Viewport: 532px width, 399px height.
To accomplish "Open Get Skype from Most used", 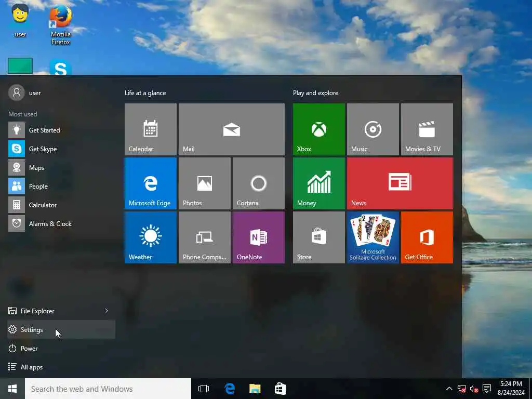I will (x=61, y=149).
